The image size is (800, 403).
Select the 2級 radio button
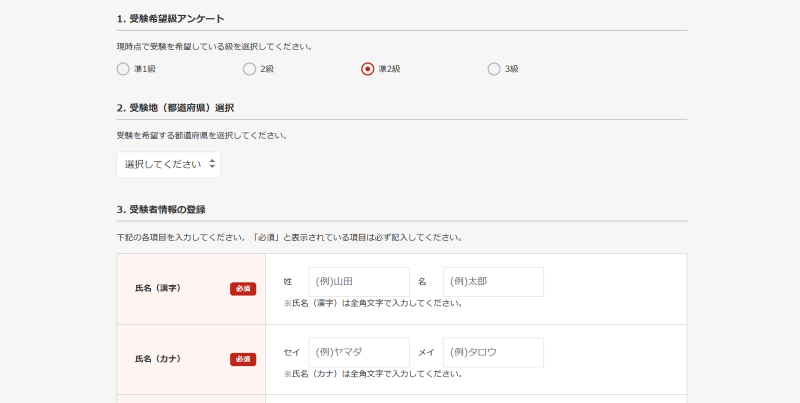[249, 69]
